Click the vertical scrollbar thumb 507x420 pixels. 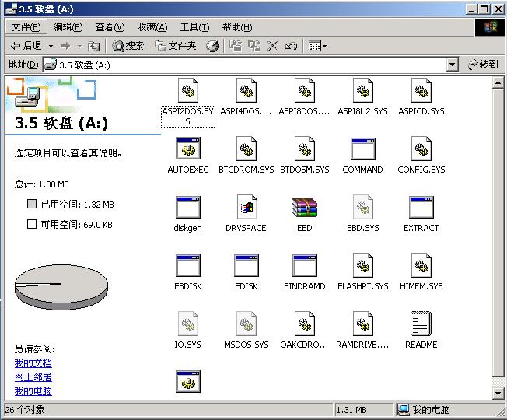pyautogui.click(x=498, y=233)
